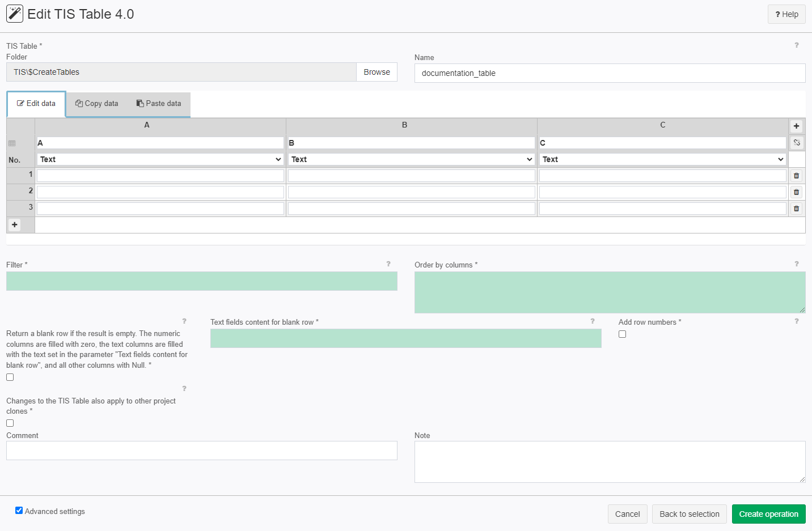Check the apply to project clones checkbox
The width and height of the screenshot is (812, 531).
coord(10,423)
